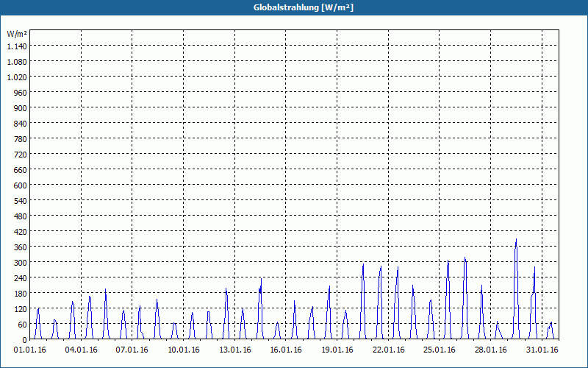Click the 180 y-axis label
The height and width of the screenshot is (368, 588).
point(21,293)
